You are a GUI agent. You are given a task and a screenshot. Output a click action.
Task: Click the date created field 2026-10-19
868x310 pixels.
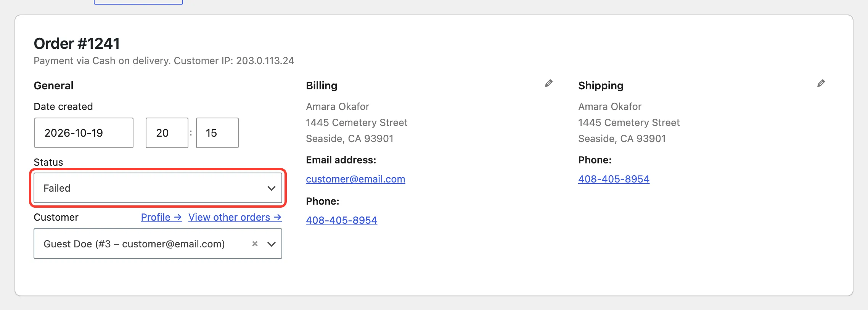pyautogui.click(x=84, y=133)
